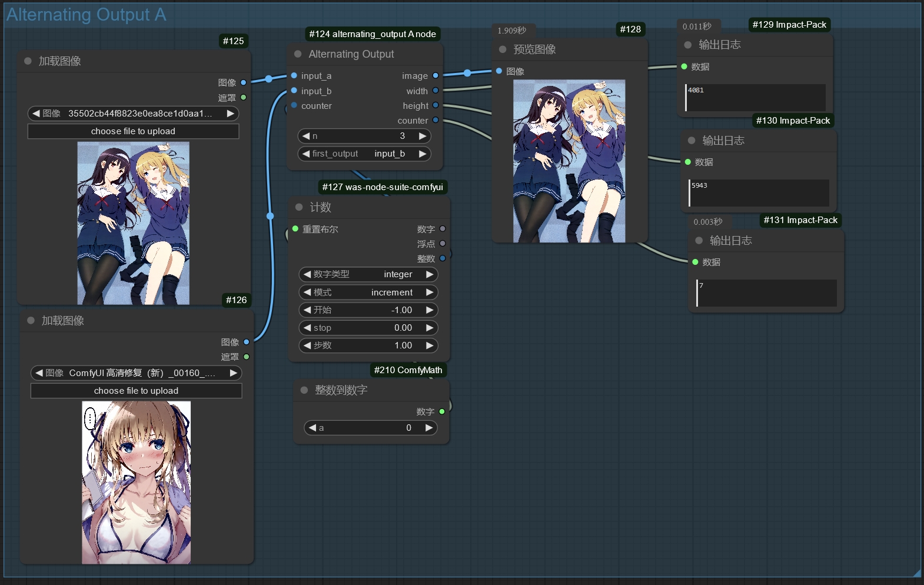Click the 图像 output socket of node #126
Viewport: 924px width, 585px height.
[x=247, y=342]
